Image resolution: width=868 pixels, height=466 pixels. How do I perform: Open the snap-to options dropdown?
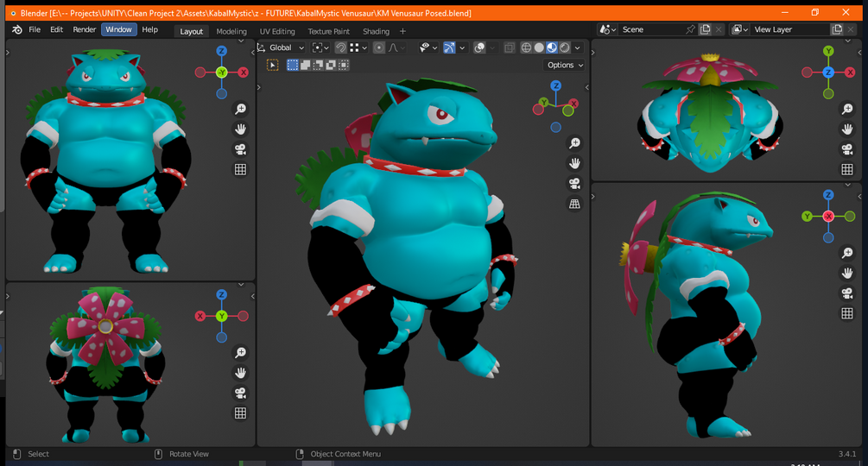pyautogui.click(x=358, y=47)
